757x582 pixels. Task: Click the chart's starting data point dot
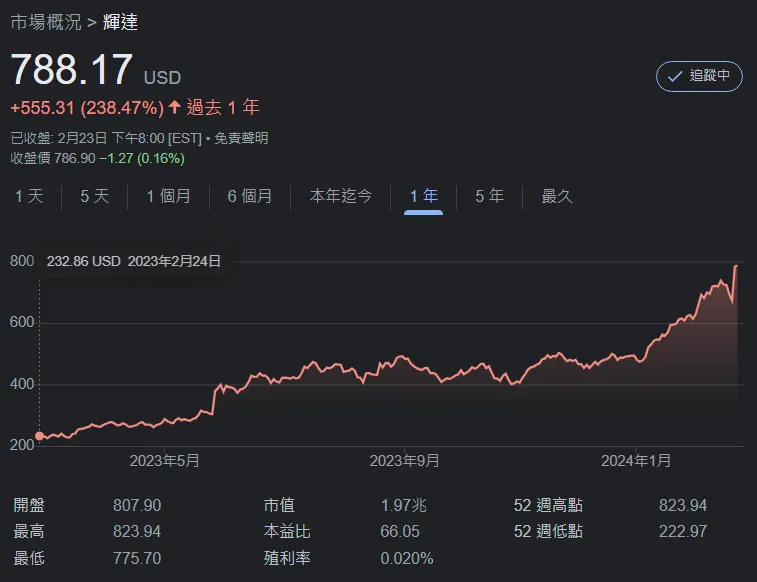tap(40, 436)
